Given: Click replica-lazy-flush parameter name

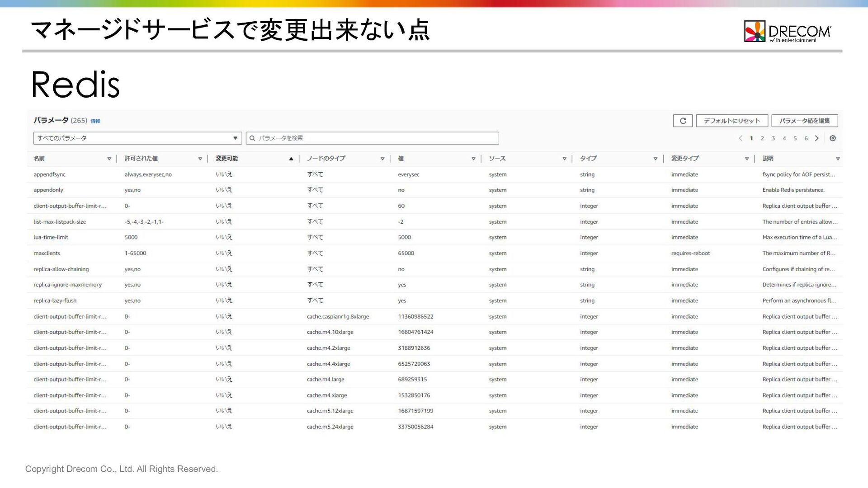Looking at the screenshot, I should click(x=55, y=300).
